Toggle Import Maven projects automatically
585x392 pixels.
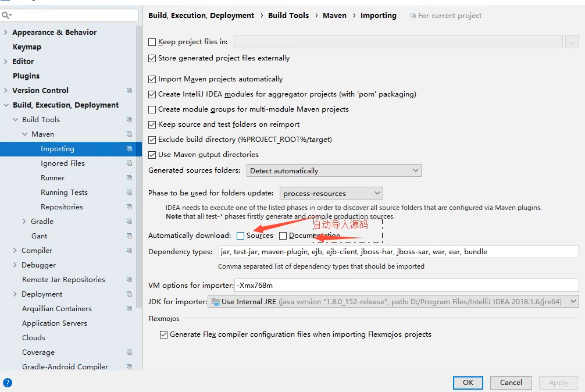tap(152, 79)
